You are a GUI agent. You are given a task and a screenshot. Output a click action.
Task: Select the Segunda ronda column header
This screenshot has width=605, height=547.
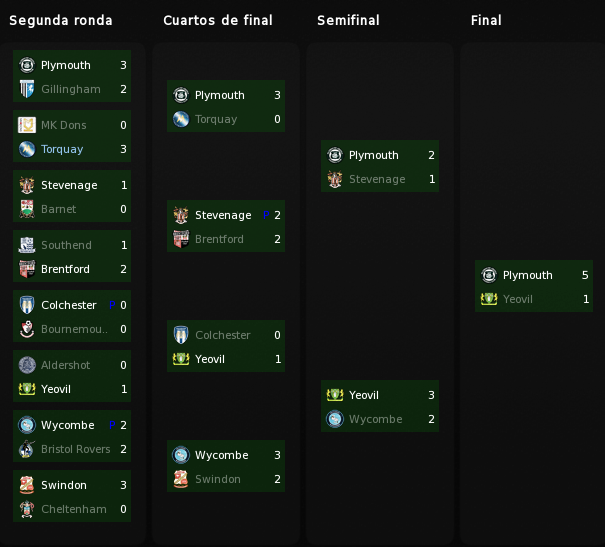(x=61, y=20)
